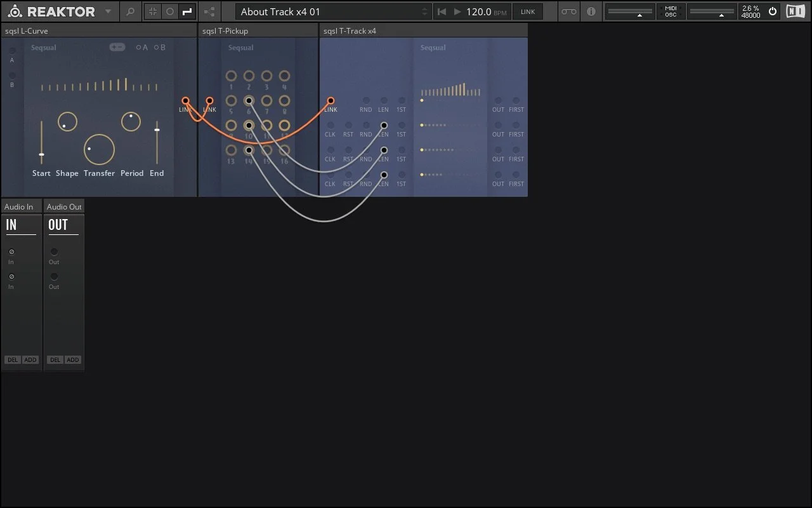Click the T-Track x4 LINK input port

point(331,100)
